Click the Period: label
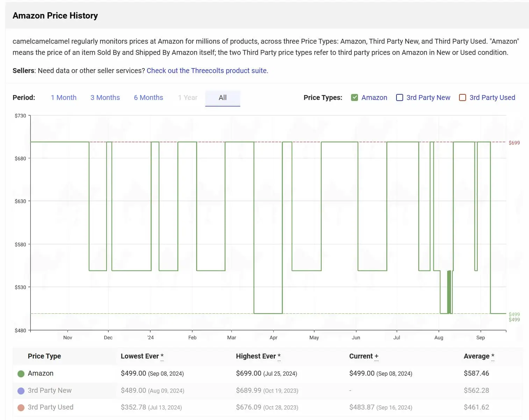The width and height of the screenshot is (529, 420). click(x=24, y=97)
